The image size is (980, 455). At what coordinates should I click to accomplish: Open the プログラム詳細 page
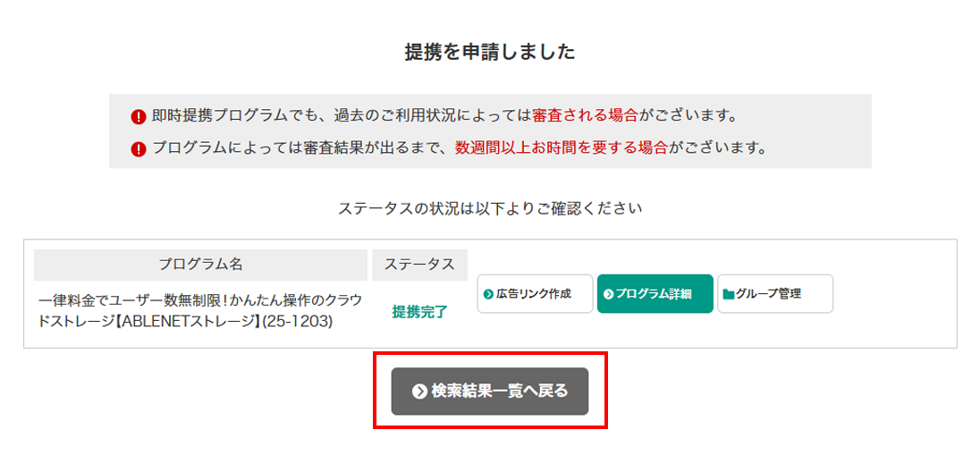655,294
